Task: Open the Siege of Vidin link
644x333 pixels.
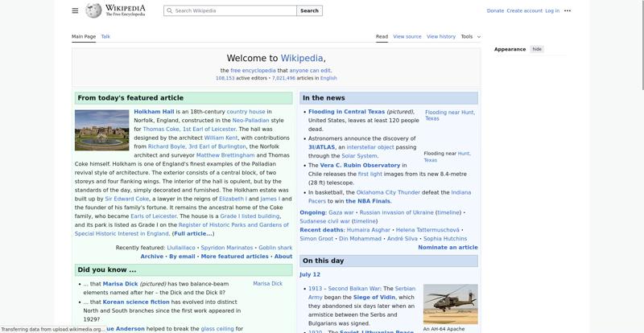Action: coord(374,298)
